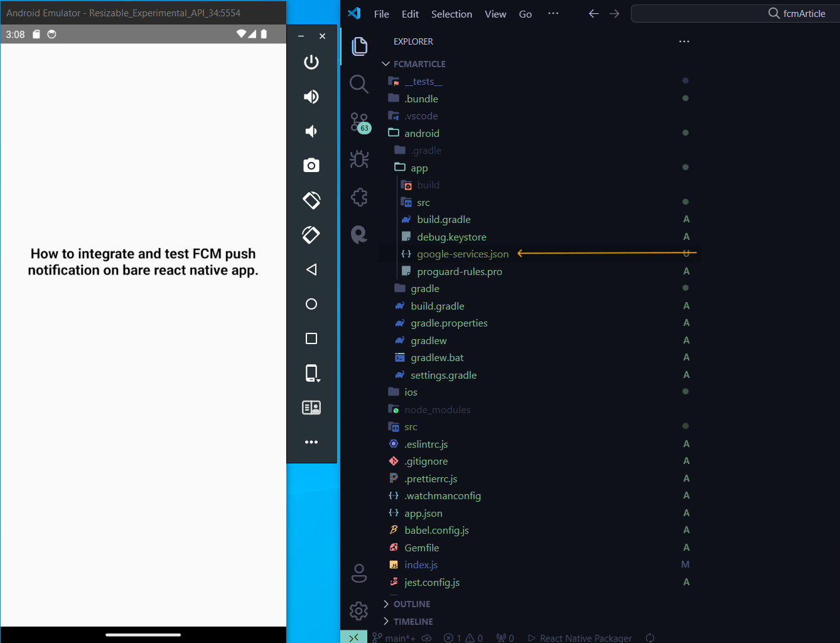This screenshot has height=643, width=840.
Task: Open gradlew.bat file
Action: [540, 358]
